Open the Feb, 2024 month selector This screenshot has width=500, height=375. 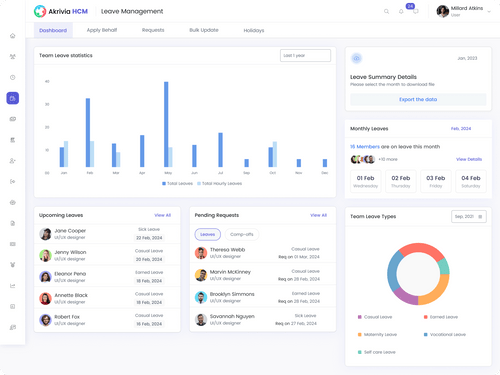click(x=461, y=129)
